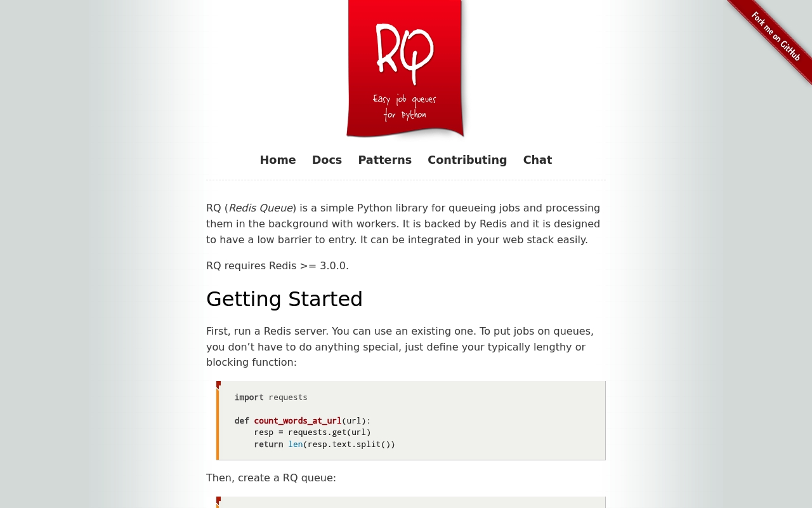The width and height of the screenshot is (812, 508).
Task: Open the Docs section
Action: [x=327, y=160]
